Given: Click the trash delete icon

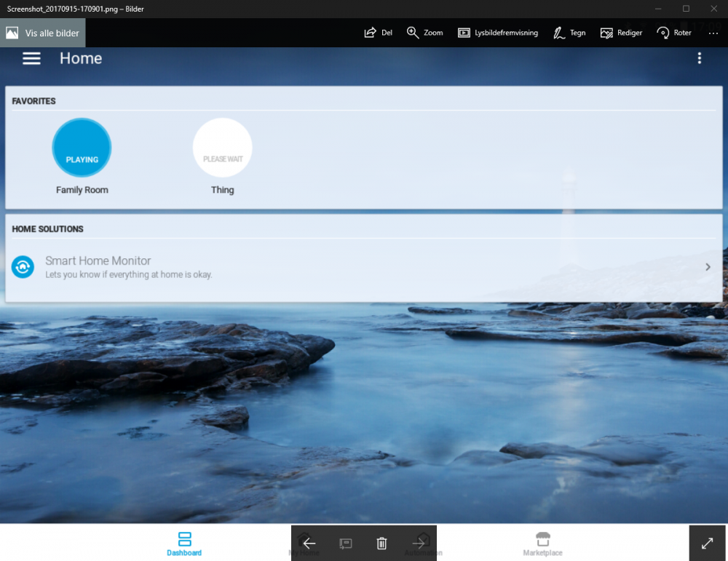Looking at the screenshot, I should pos(381,544).
